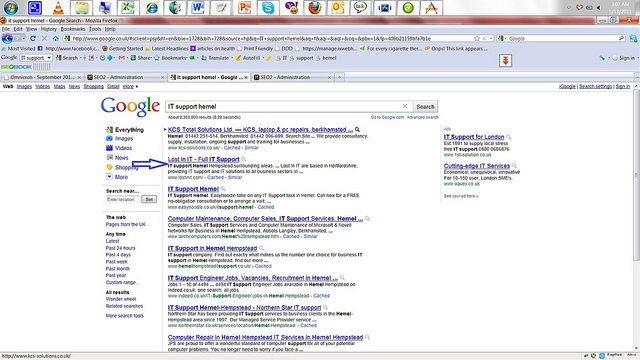640x360 pixels.
Task: Click the Google Search button
Action: pyautogui.click(x=425, y=106)
